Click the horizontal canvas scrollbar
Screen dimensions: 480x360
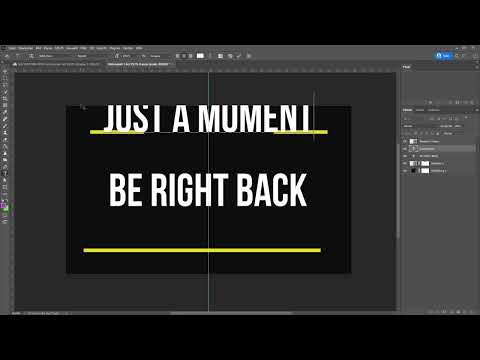(232, 313)
